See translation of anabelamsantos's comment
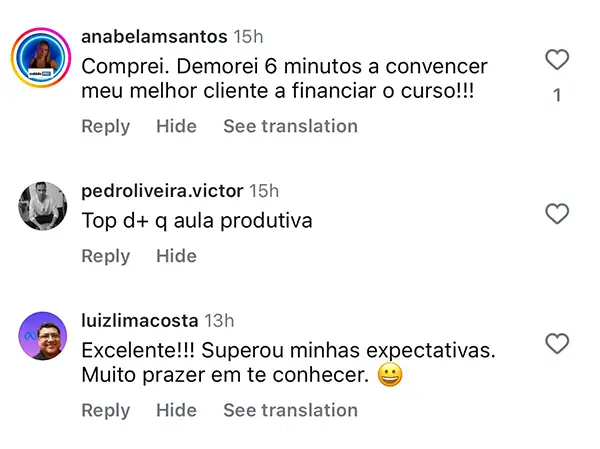Viewport: 600px width, 449px height. [x=290, y=126]
